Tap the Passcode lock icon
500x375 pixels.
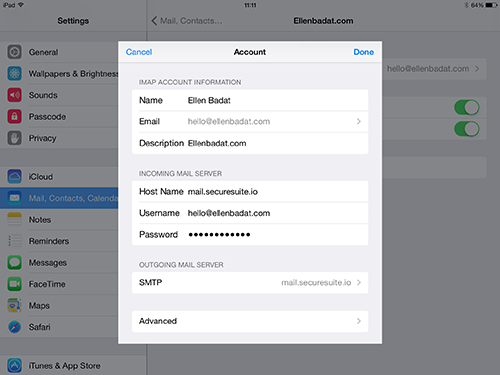(14, 117)
